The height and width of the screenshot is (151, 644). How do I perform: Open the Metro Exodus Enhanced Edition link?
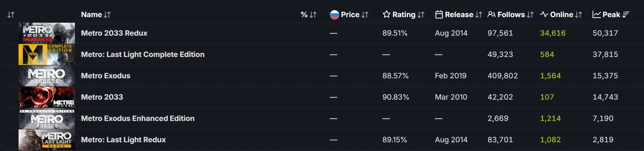click(x=138, y=118)
